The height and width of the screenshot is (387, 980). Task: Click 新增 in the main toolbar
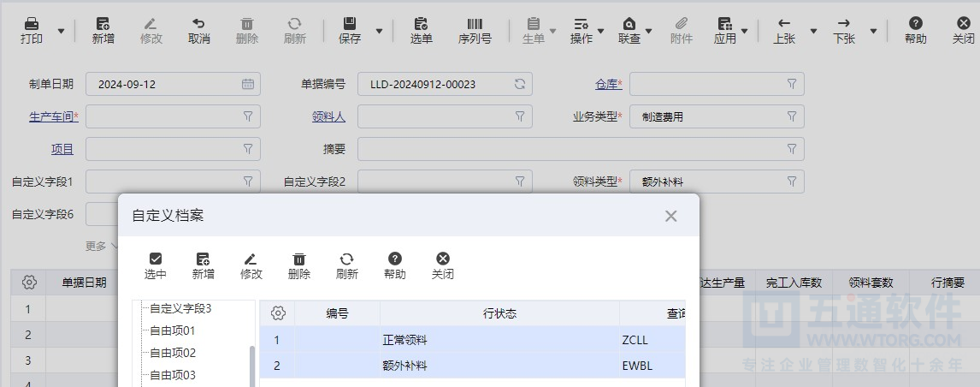click(x=103, y=31)
